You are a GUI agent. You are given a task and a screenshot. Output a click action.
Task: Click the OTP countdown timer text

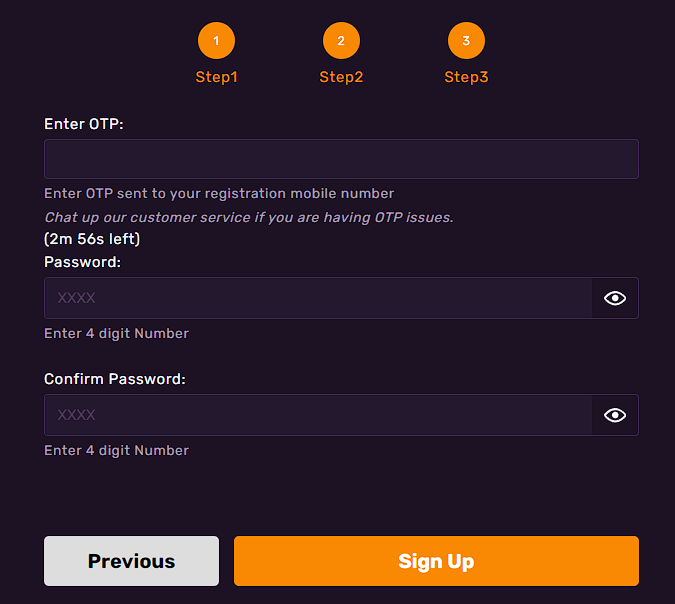92,239
